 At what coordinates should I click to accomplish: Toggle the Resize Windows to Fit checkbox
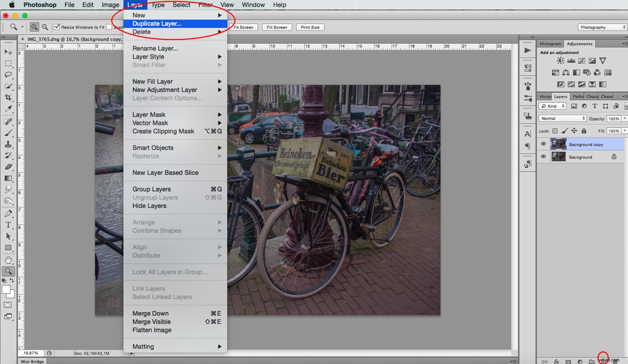click(x=57, y=27)
